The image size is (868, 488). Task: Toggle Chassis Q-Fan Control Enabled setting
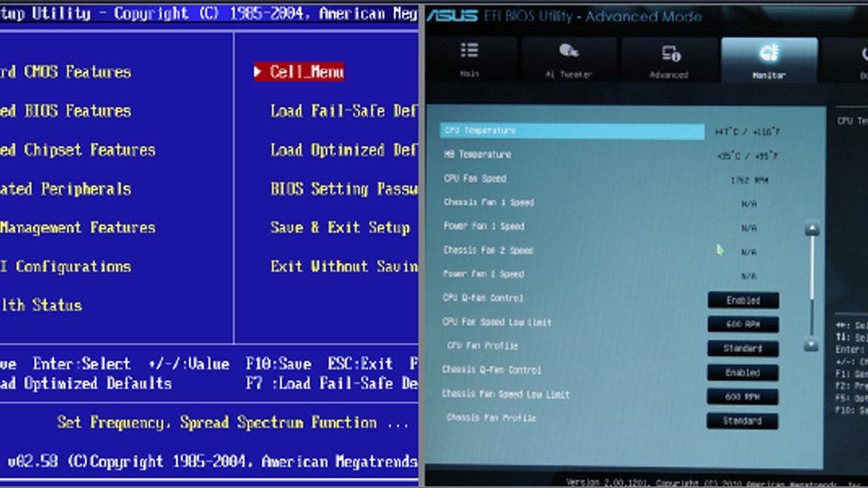click(x=743, y=373)
